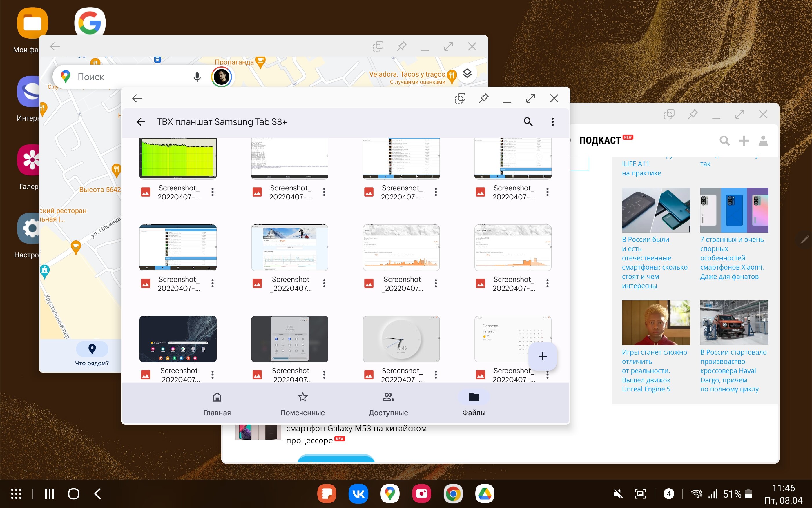Screen dimensions: 812x508
Task: Open the dark home screen screenshot thumbnail
Action: (178, 339)
